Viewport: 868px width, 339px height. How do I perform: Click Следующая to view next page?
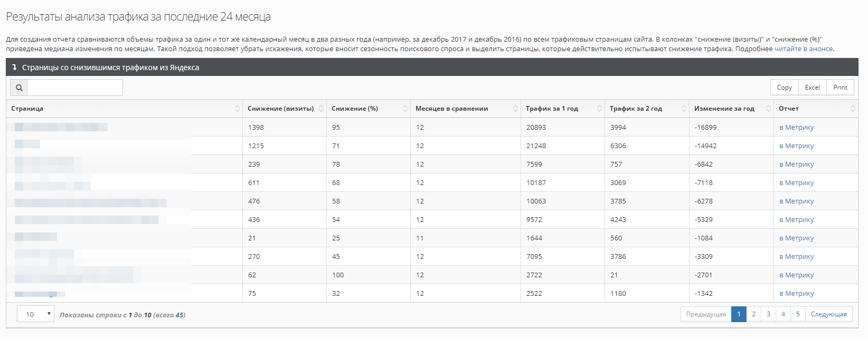(828, 314)
